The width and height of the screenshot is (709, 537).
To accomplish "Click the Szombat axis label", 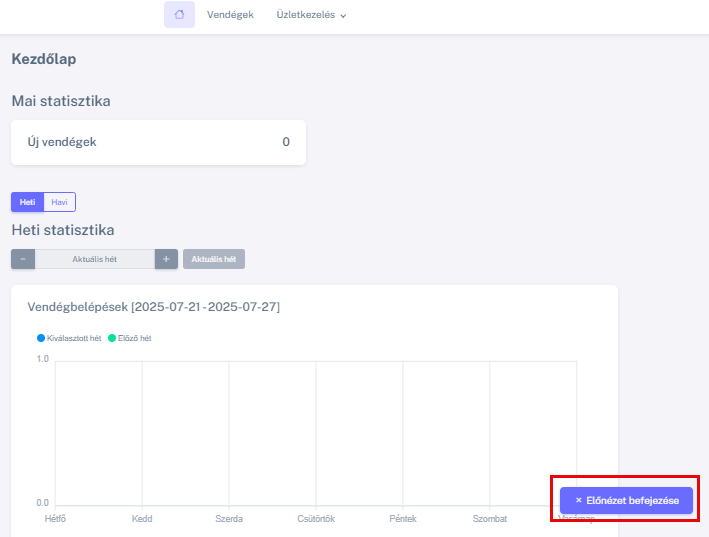I will pyautogui.click(x=490, y=518).
